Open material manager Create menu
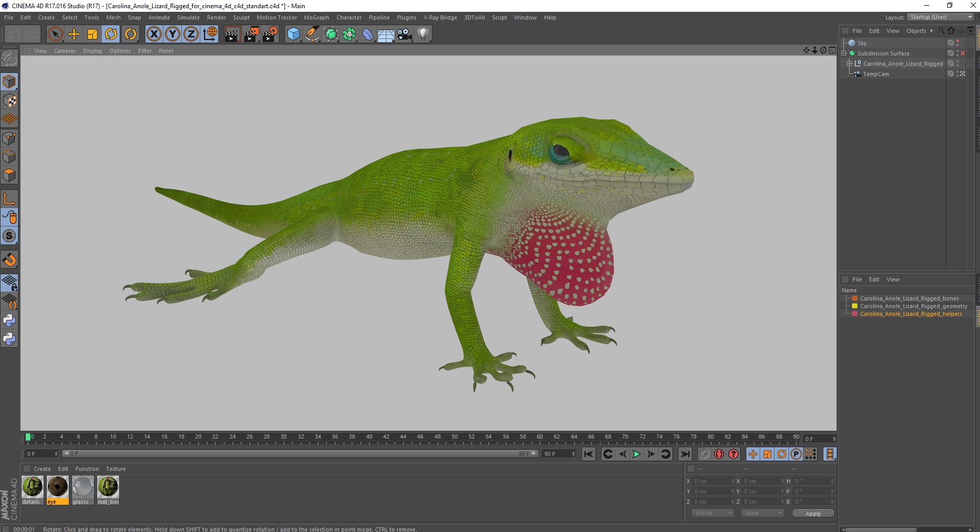980x532 pixels. pos(42,469)
